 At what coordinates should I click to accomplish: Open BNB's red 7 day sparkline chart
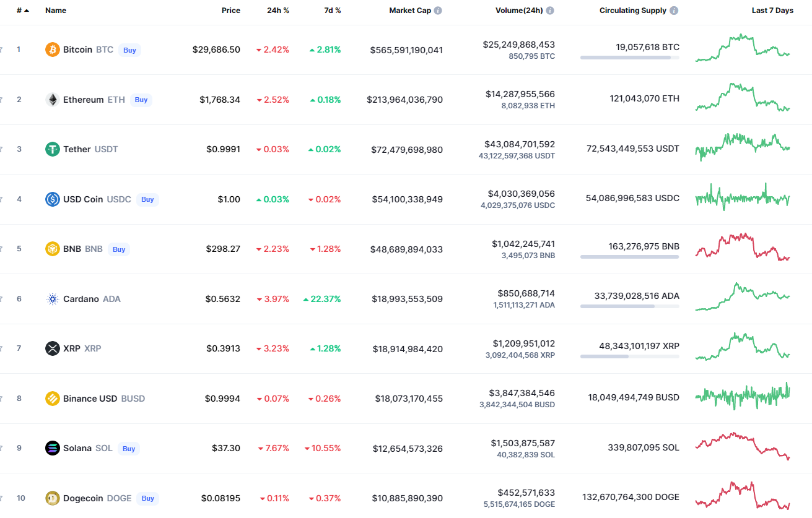[743, 246]
